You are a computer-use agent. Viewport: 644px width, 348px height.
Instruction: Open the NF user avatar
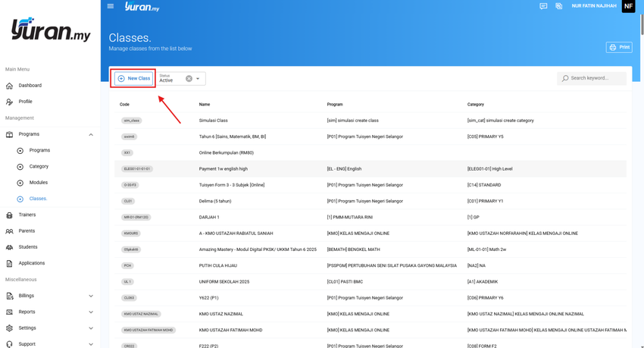tap(628, 6)
